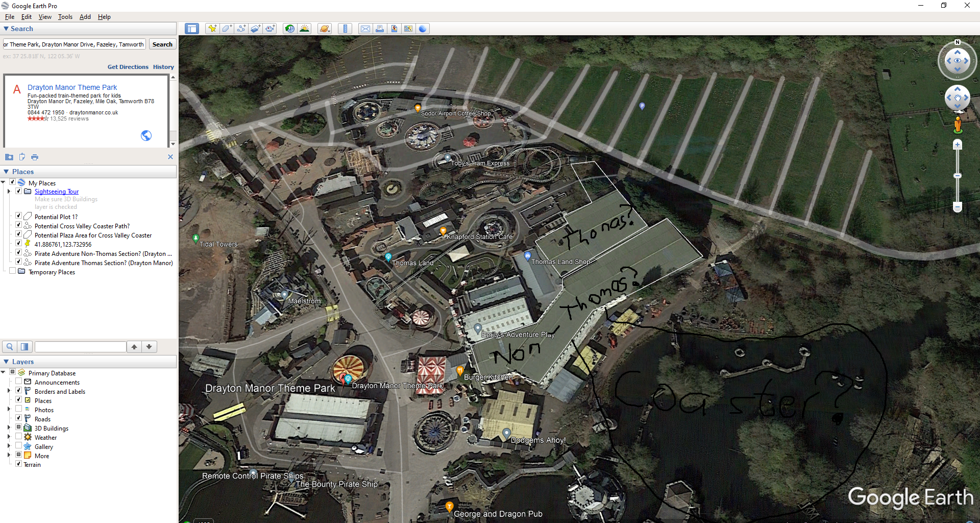Enable the Weather layer checkbox
The width and height of the screenshot is (980, 523).
(19, 437)
